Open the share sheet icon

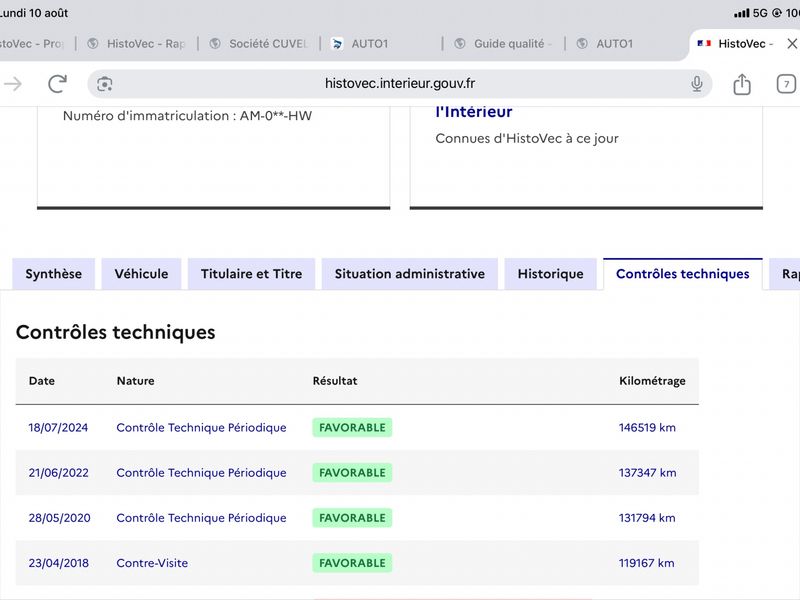[x=742, y=84]
